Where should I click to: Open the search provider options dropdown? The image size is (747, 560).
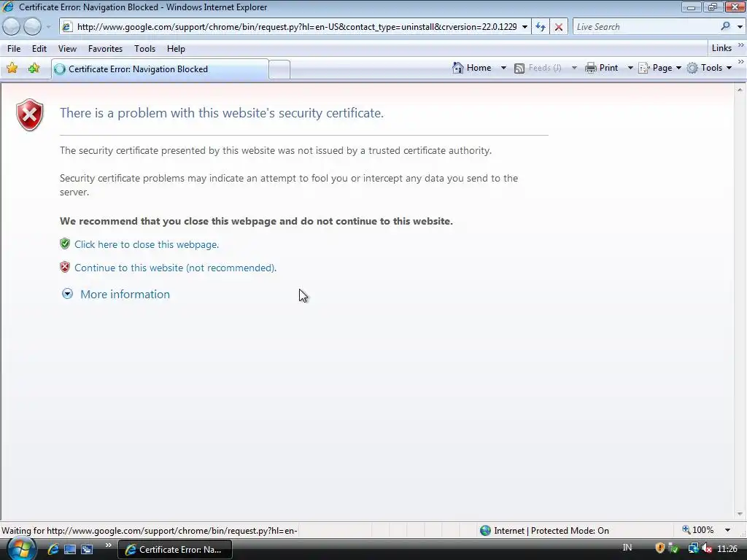coord(740,27)
